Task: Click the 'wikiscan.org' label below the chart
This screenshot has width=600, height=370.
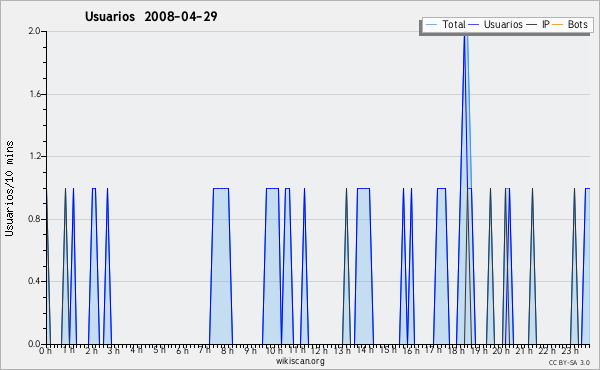Action: [x=300, y=361]
